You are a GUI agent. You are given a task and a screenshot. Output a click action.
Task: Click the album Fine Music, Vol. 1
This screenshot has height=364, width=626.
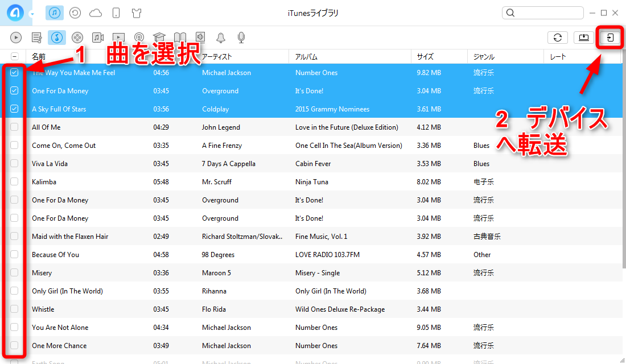tap(322, 237)
